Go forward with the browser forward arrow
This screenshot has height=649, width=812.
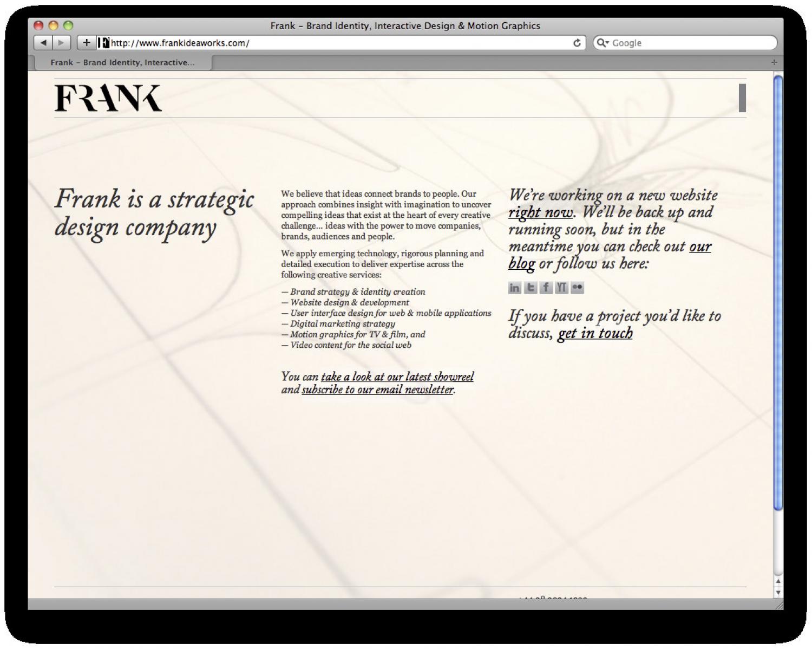pos(61,43)
